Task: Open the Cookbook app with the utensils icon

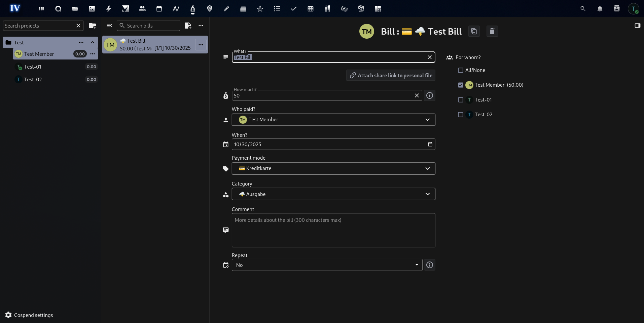Action: point(327,9)
